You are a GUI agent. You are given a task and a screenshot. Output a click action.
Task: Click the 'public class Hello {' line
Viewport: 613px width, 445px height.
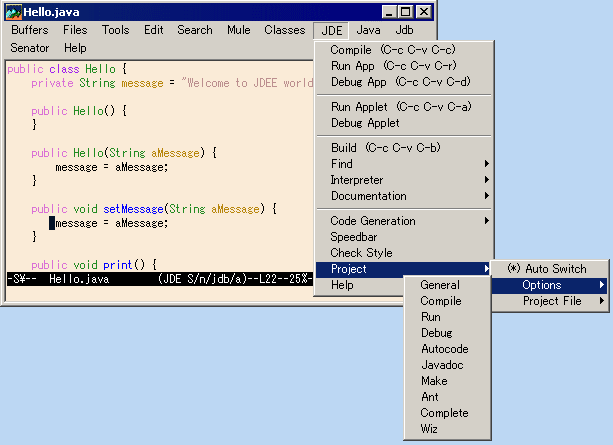coord(67,69)
